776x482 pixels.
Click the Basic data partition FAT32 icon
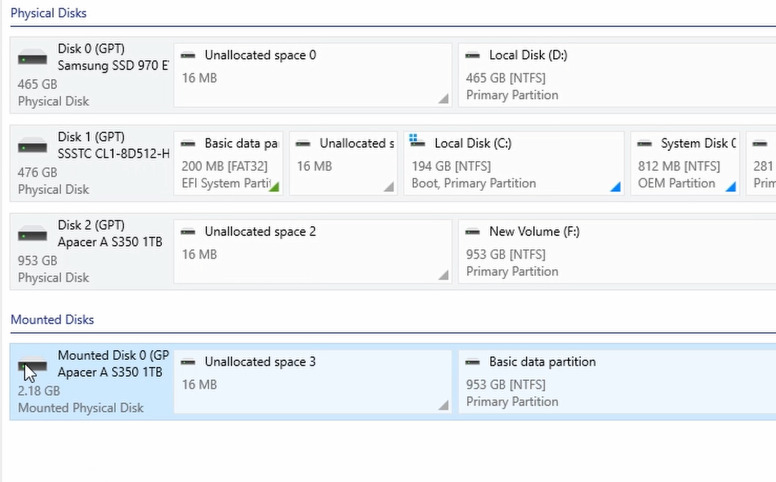(x=188, y=144)
